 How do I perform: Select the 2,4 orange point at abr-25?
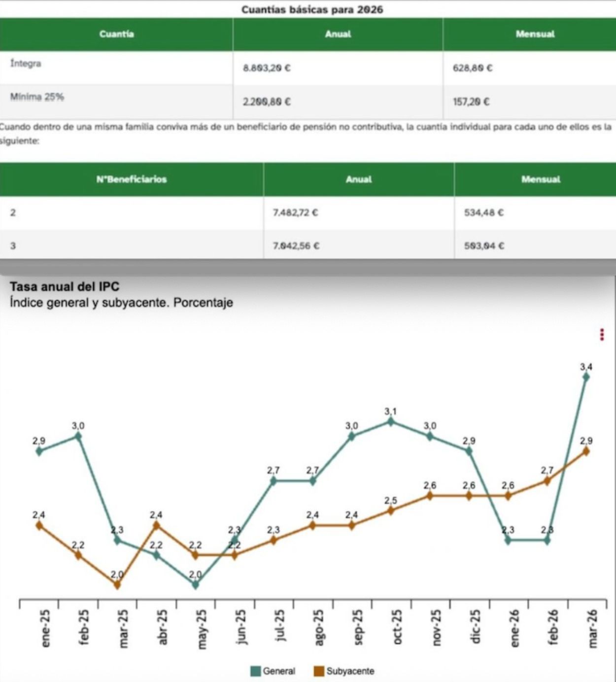[x=156, y=526]
